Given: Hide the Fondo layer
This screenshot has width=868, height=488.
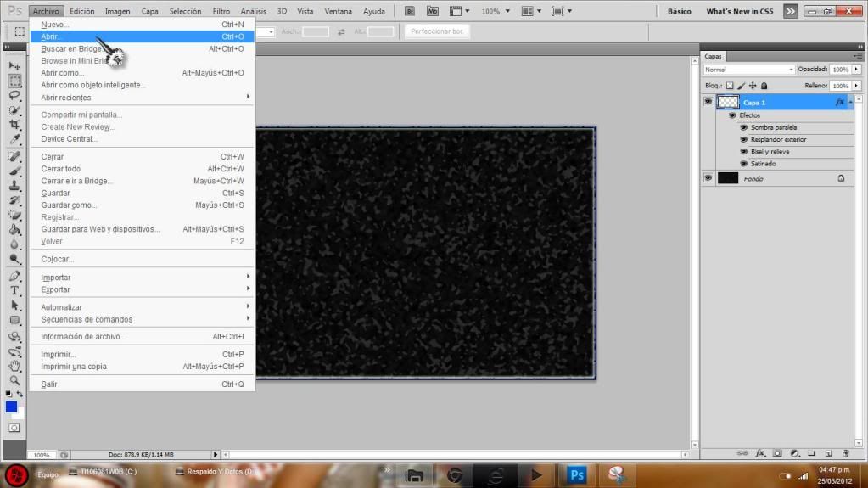Looking at the screenshot, I should tap(708, 178).
